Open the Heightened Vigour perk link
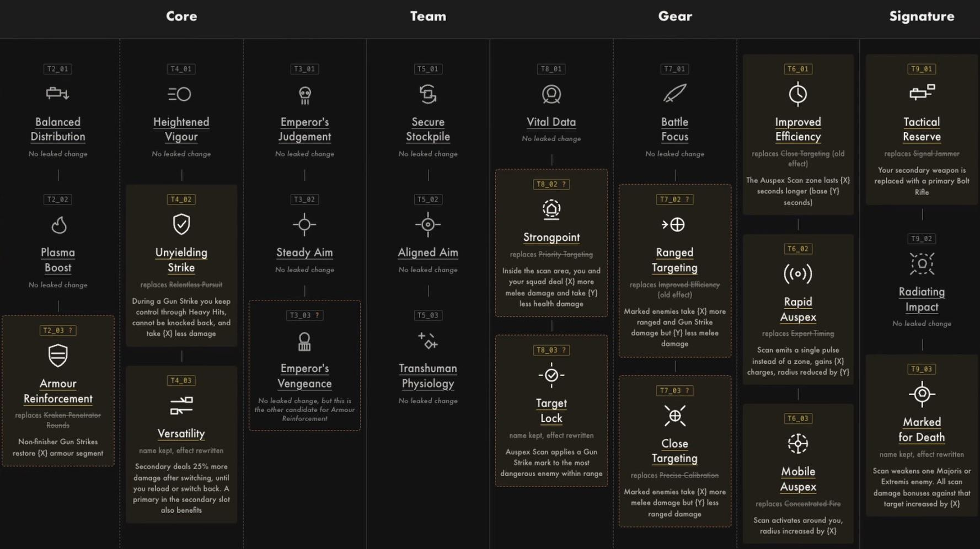 click(181, 129)
